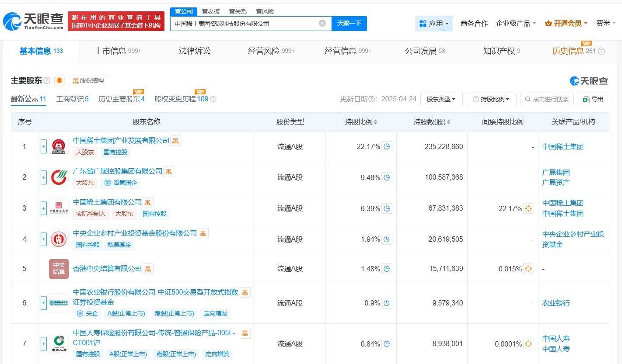This screenshot has height=364, width=622.
Task: Click the orange shareholder alert bell icon
Action: (59, 81)
